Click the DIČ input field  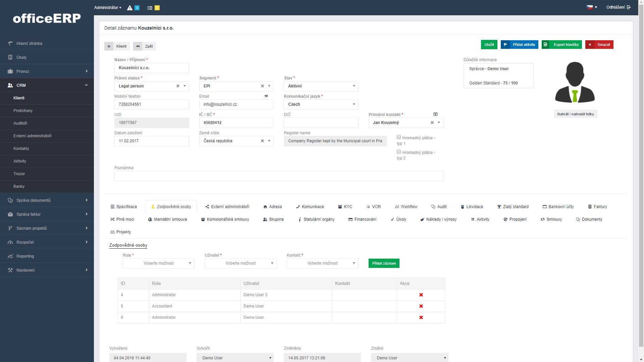point(321,123)
